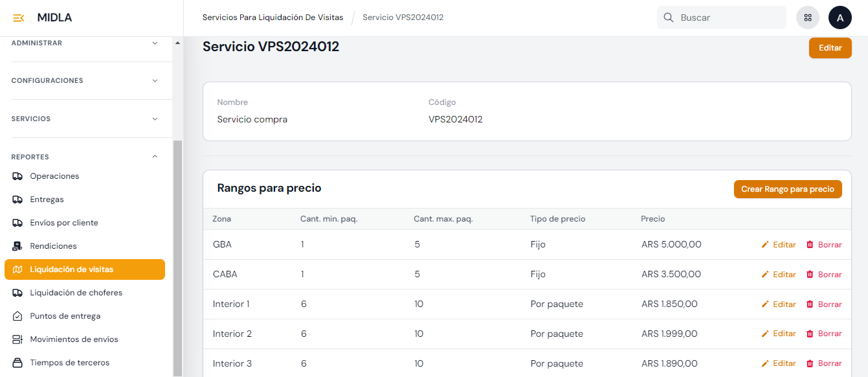The width and height of the screenshot is (868, 377).
Task: Open the user avatar menu
Action: click(x=840, y=17)
